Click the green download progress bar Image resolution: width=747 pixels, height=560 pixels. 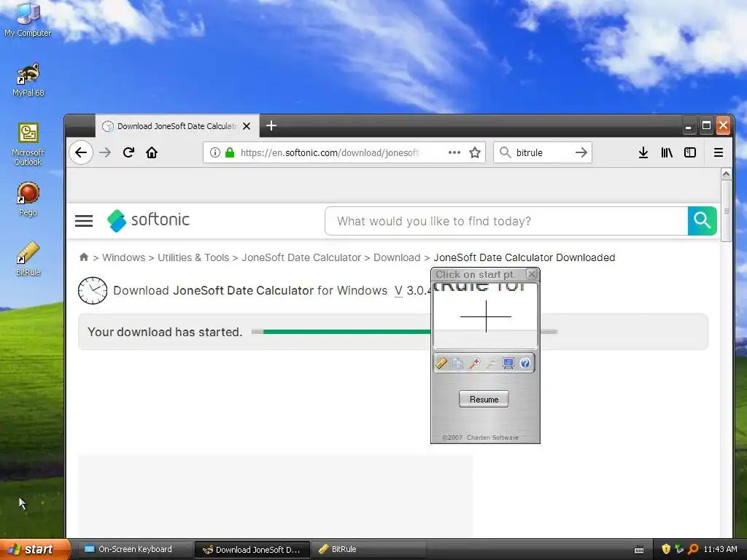[347, 332]
